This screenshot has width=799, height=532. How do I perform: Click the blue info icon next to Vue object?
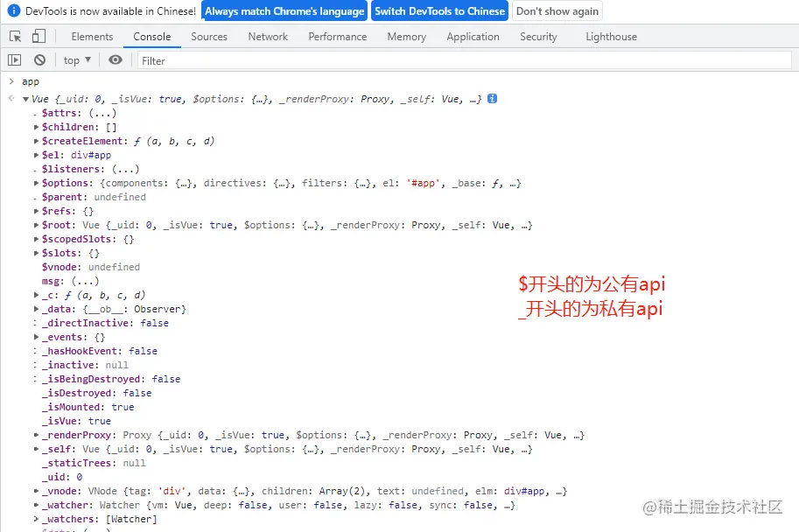492,98
